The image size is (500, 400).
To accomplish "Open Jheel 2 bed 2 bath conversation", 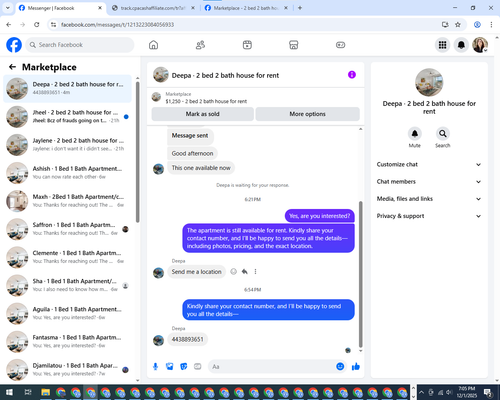I will [67, 117].
